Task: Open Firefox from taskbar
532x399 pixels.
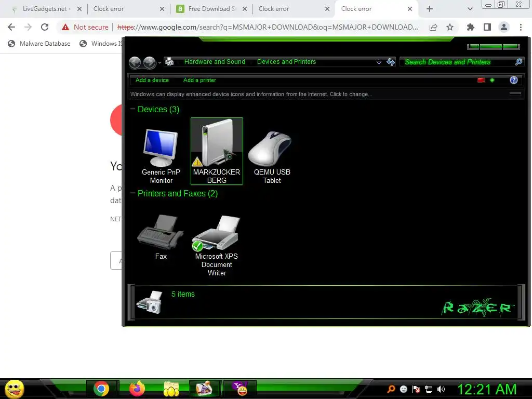Action: tap(137, 389)
